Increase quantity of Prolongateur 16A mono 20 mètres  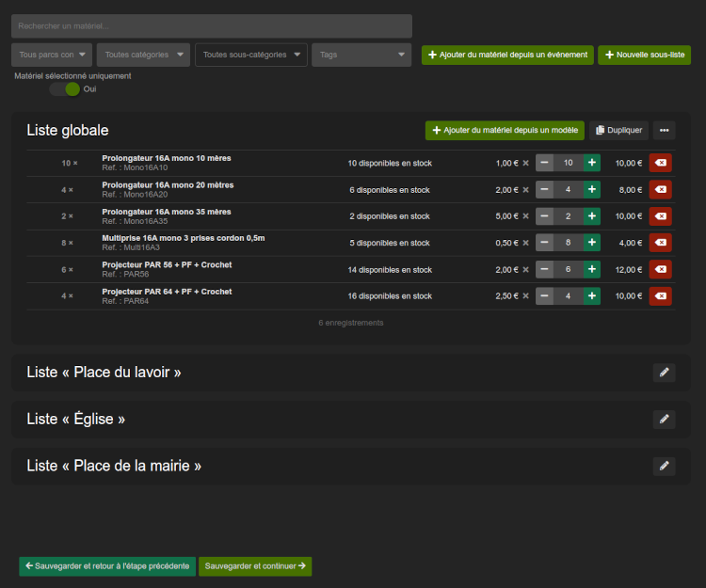(591, 190)
